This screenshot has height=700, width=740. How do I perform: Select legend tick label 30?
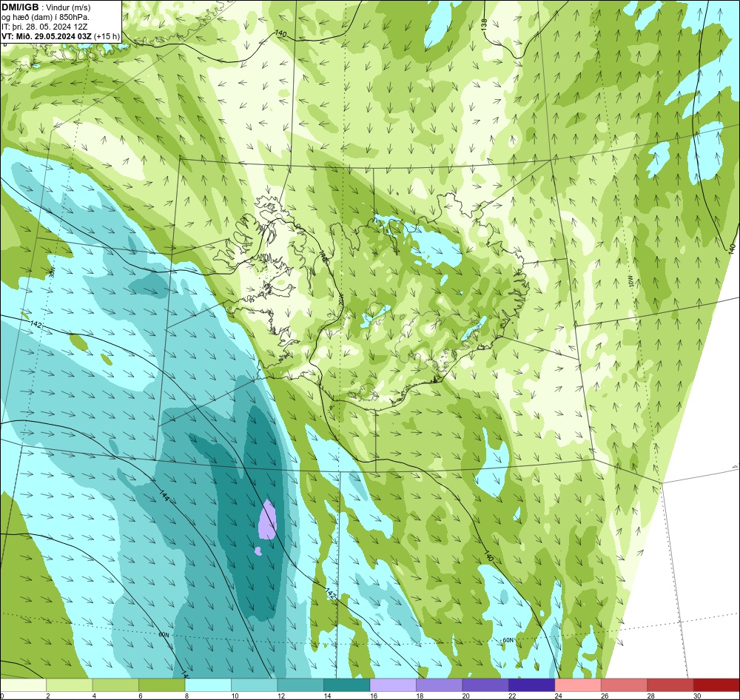pos(697,696)
